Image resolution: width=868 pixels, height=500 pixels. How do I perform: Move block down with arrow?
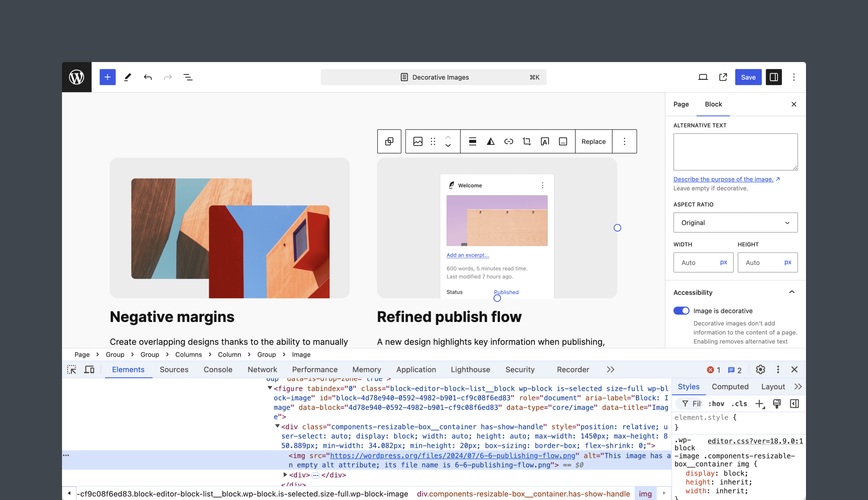click(x=448, y=145)
